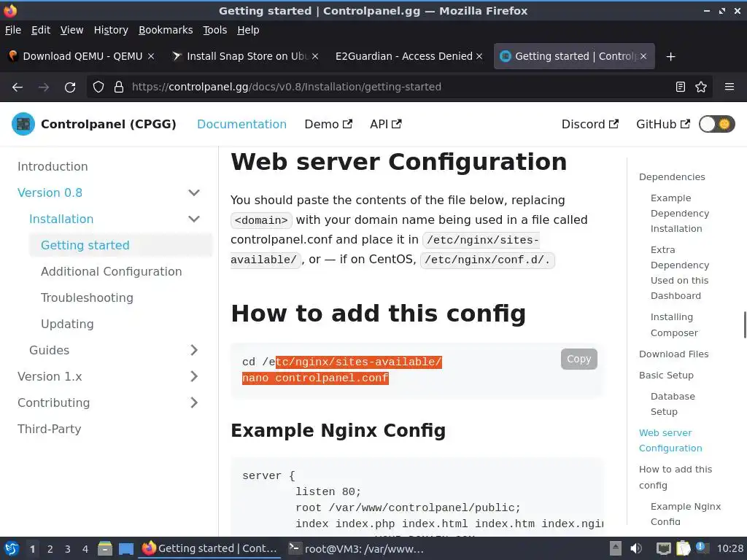Open the GitHub link
The width and height of the screenshot is (747, 560).
pos(663,124)
